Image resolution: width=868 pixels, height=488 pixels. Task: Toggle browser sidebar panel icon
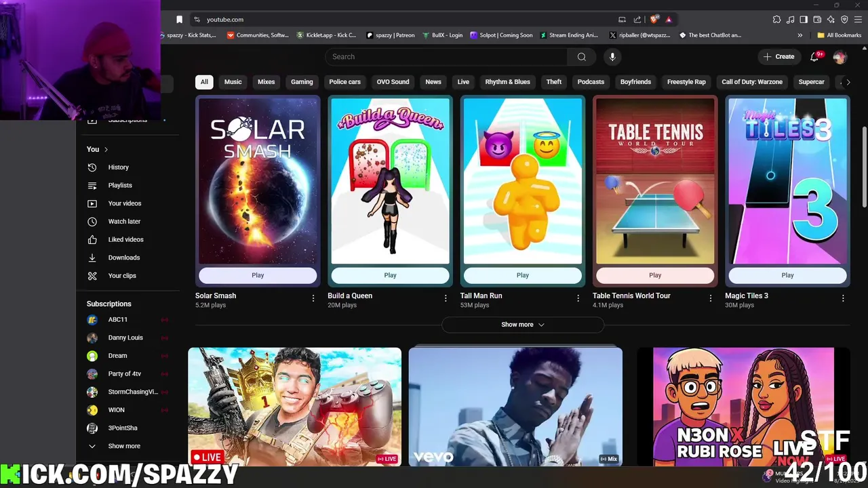(x=804, y=20)
